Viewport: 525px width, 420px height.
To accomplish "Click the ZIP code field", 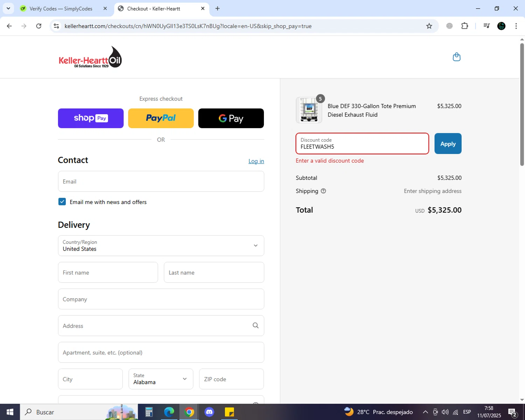I will (231, 379).
